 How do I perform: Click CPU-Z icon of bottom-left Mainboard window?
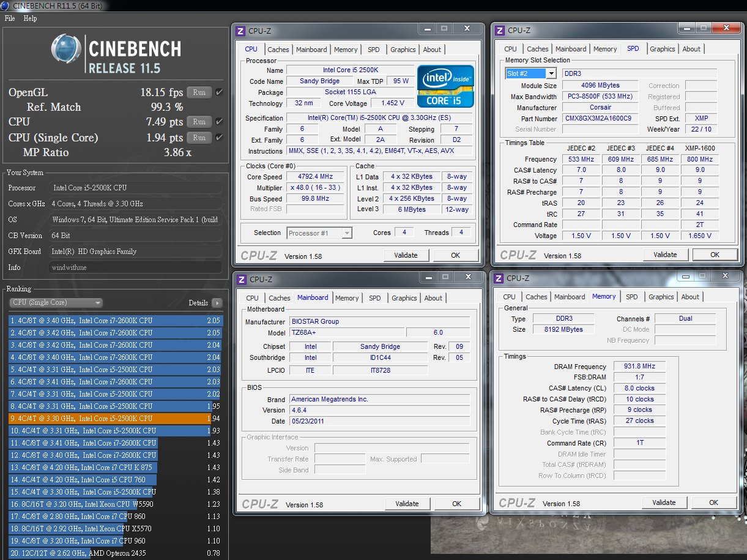(x=242, y=280)
